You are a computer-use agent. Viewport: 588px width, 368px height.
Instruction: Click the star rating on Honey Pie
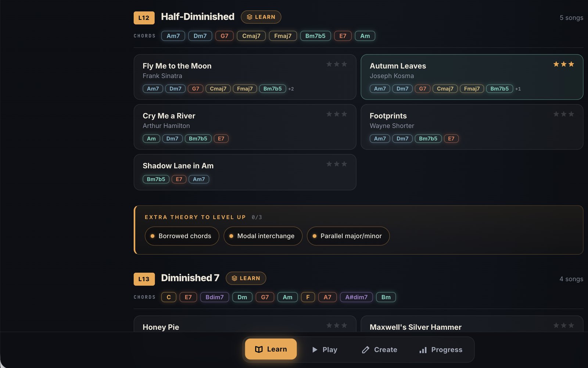pos(337,325)
